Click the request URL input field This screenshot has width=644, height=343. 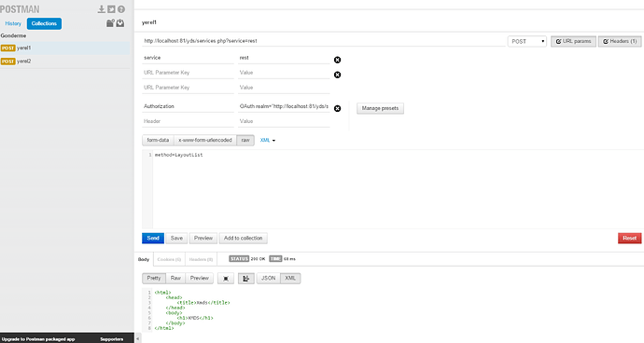pyautogui.click(x=324, y=41)
